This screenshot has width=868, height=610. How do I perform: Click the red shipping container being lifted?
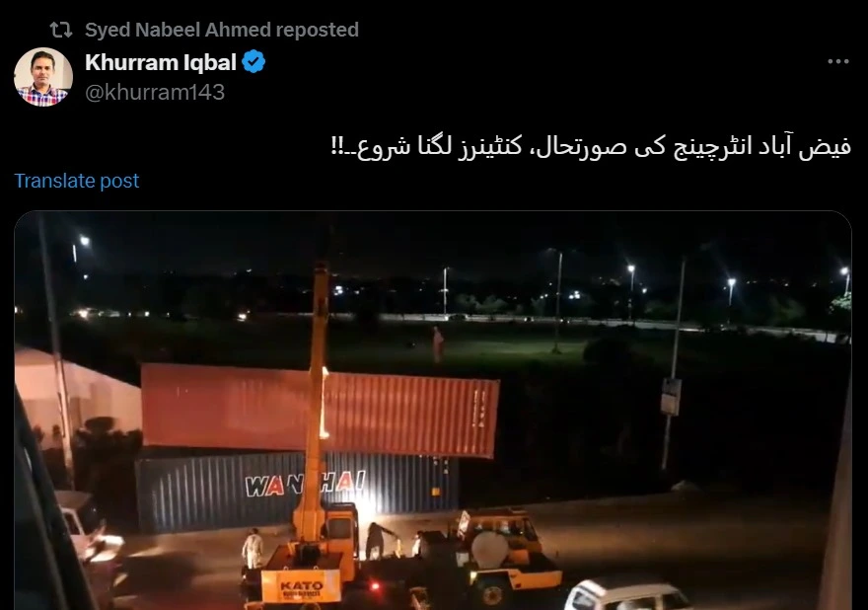tap(320, 410)
